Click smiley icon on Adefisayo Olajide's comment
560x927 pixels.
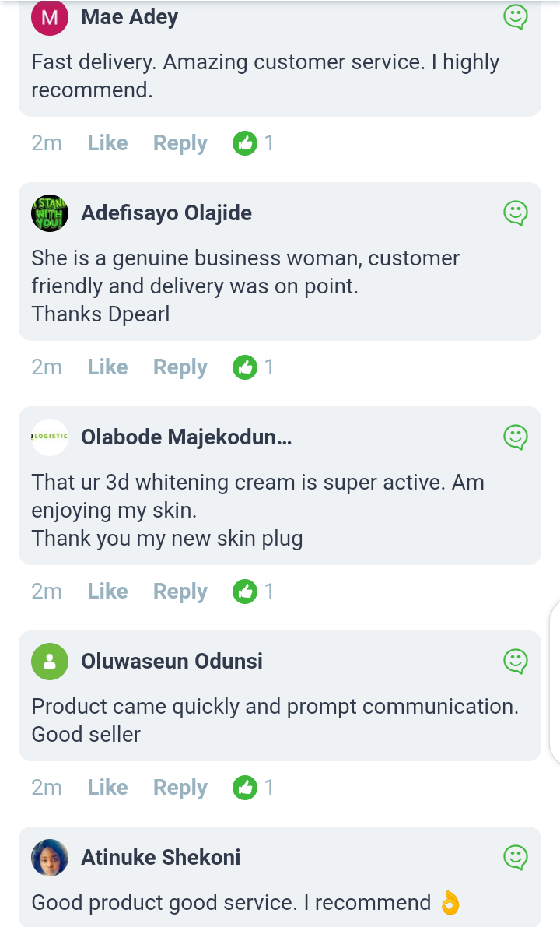(516, 212)
